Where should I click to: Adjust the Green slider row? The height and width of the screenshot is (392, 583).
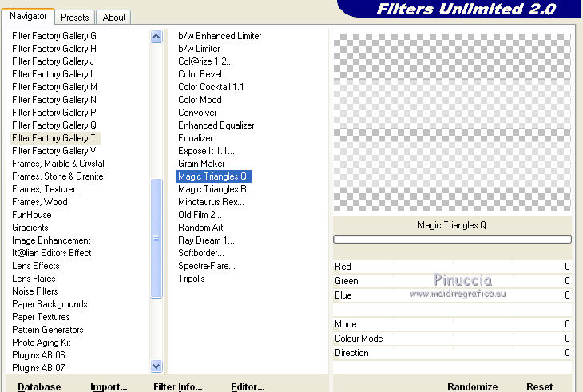click(x=452, y=281)
